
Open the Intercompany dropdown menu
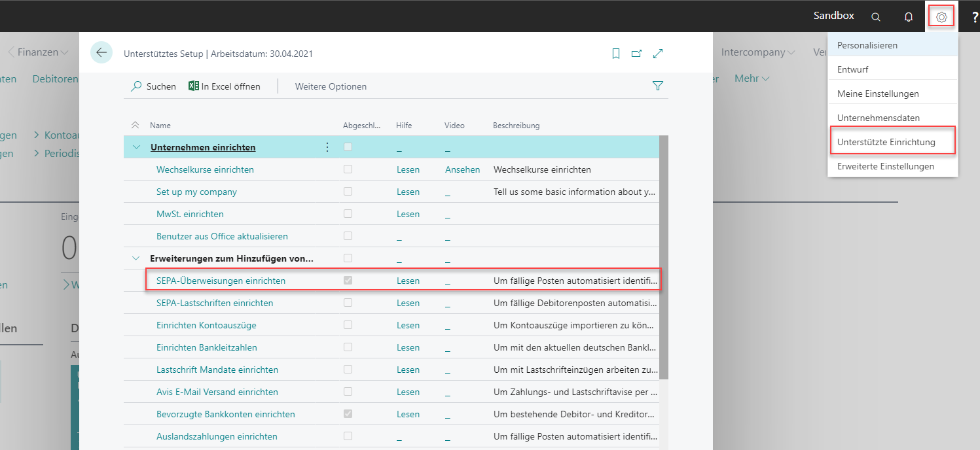758,52
